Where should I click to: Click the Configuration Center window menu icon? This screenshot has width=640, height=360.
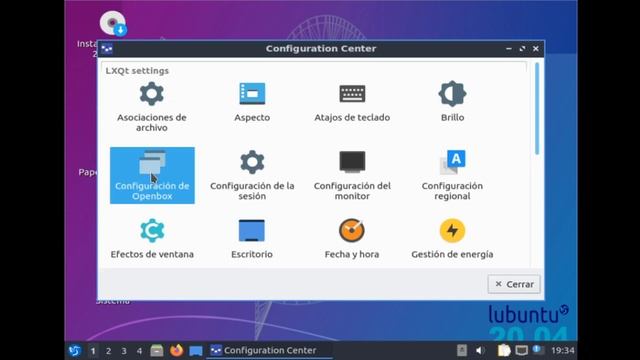pos(107,49)
